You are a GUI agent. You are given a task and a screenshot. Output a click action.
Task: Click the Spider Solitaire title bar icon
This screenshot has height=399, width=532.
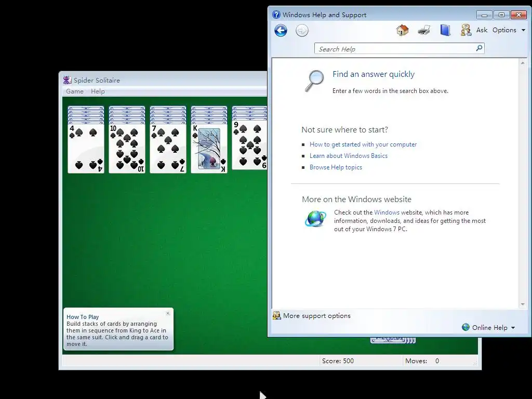(67, 80)
